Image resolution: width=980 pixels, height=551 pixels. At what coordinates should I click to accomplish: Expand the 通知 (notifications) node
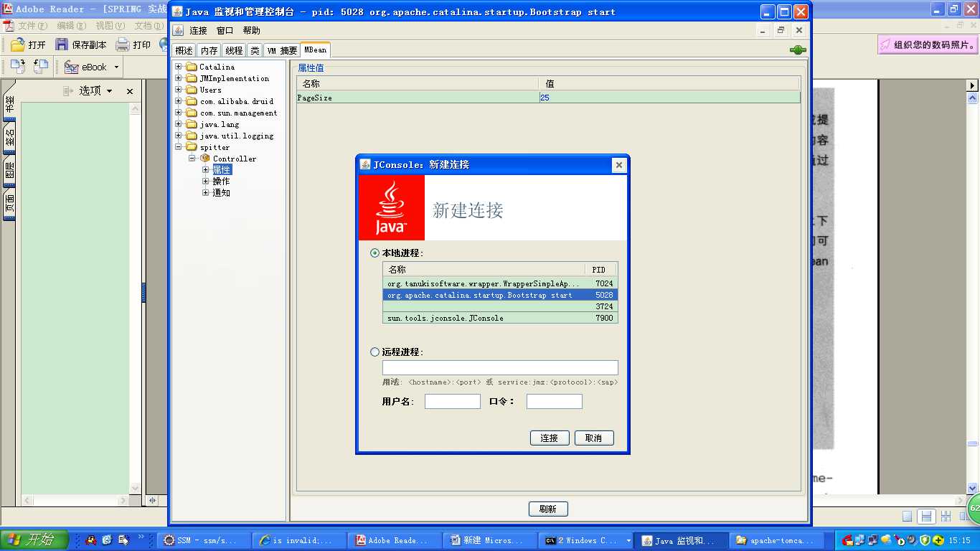(x=206, y=193)
